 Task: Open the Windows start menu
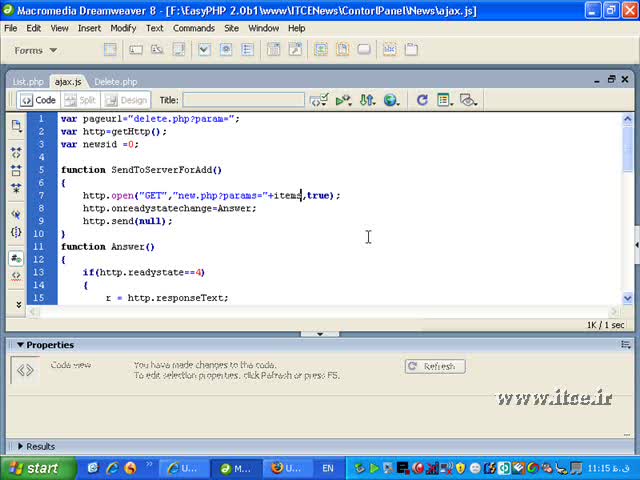click(x=38, y=468)
